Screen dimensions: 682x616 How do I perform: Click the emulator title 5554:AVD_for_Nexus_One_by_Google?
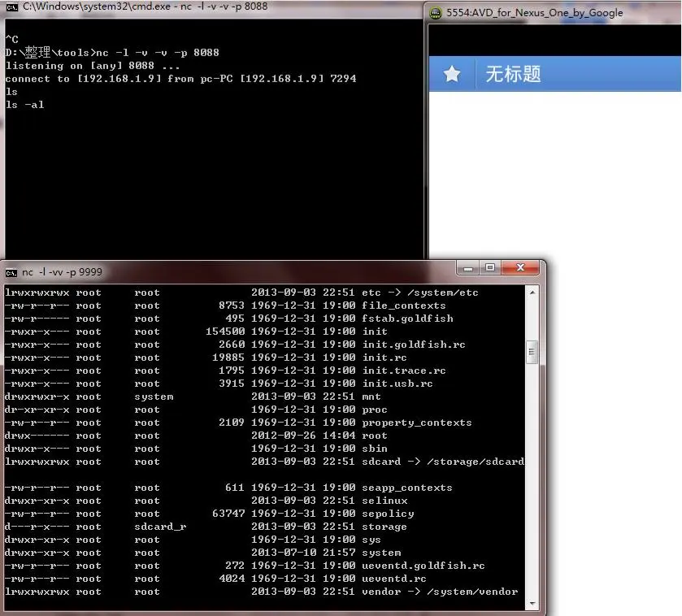pyautogui.click(x=535, y=13)
